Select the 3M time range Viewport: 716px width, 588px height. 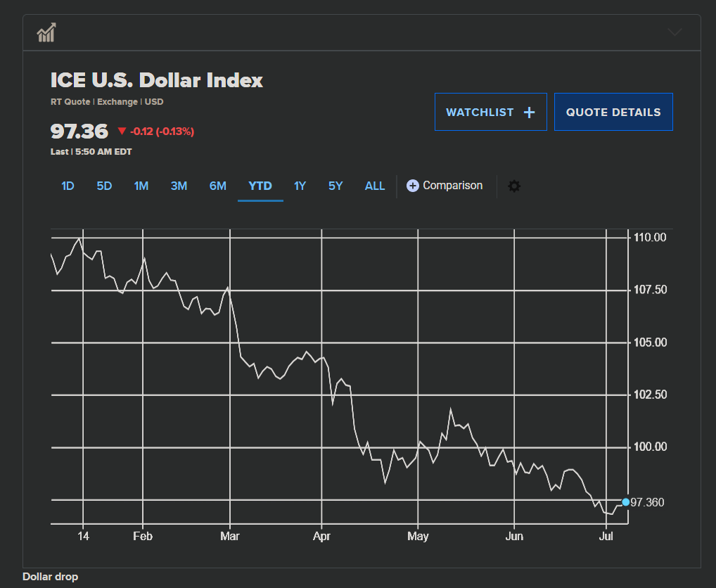(179, 186)
